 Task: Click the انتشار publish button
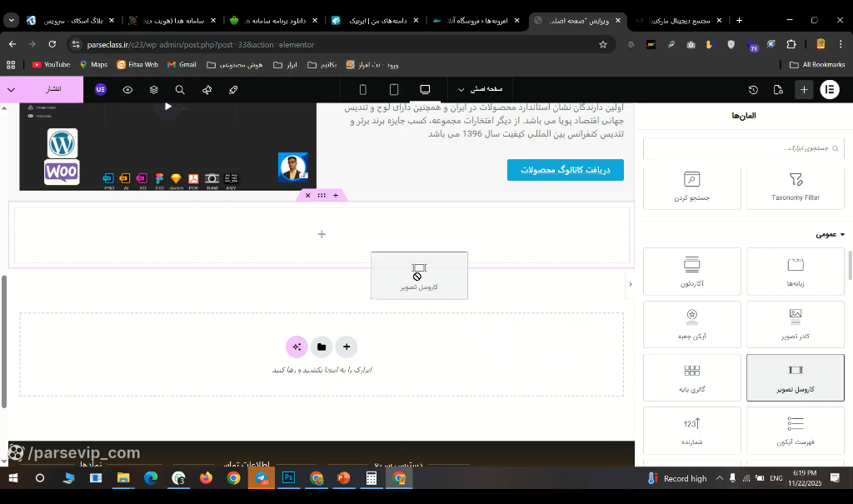pos(52,89)
